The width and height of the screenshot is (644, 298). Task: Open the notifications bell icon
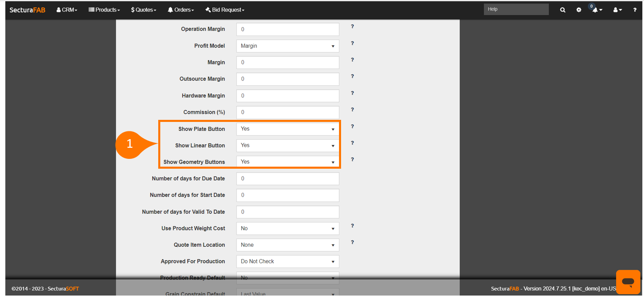pos(596,10)
